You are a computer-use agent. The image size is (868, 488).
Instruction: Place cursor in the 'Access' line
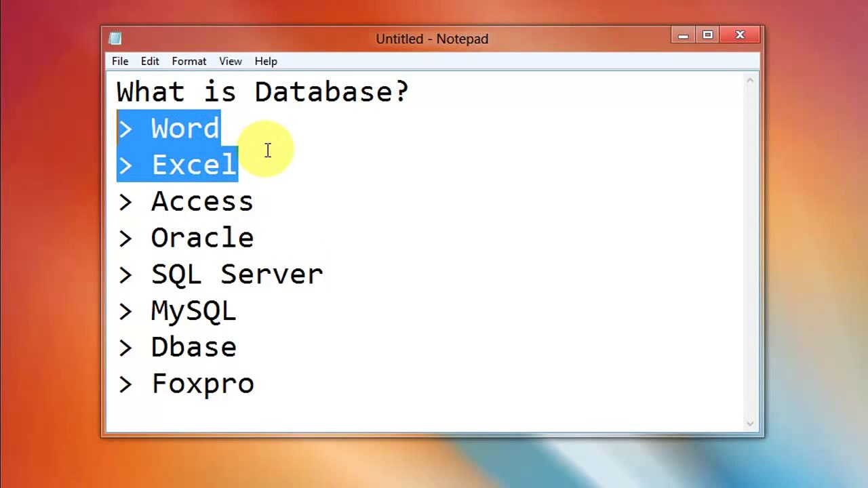click(x=202, y=201)
